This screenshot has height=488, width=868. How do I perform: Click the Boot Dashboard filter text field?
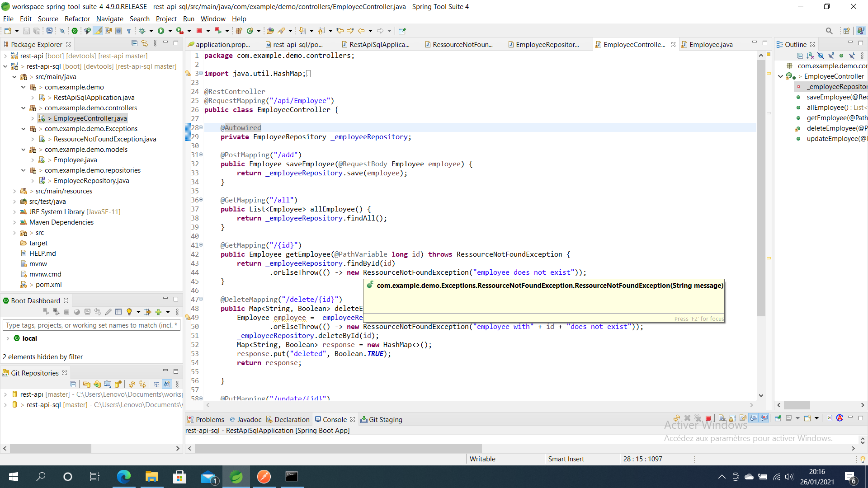[x=91, y=325]
